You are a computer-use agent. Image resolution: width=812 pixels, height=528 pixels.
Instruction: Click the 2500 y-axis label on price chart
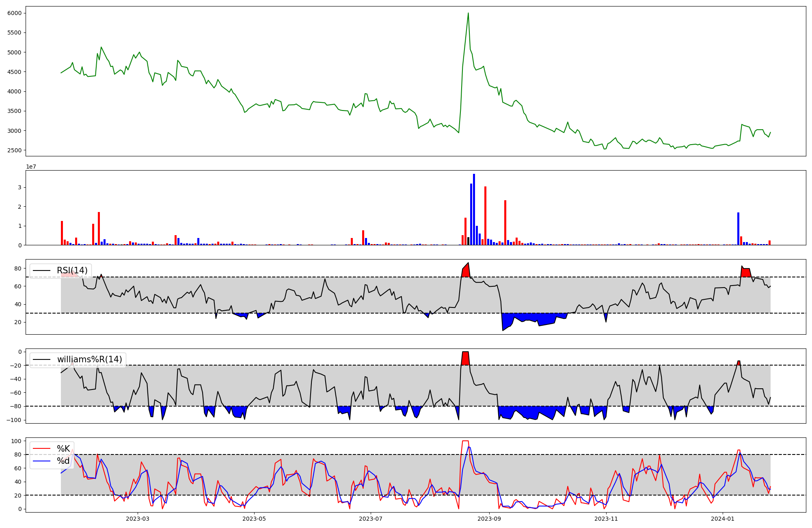pyautogui.click(x=14, y=150)
